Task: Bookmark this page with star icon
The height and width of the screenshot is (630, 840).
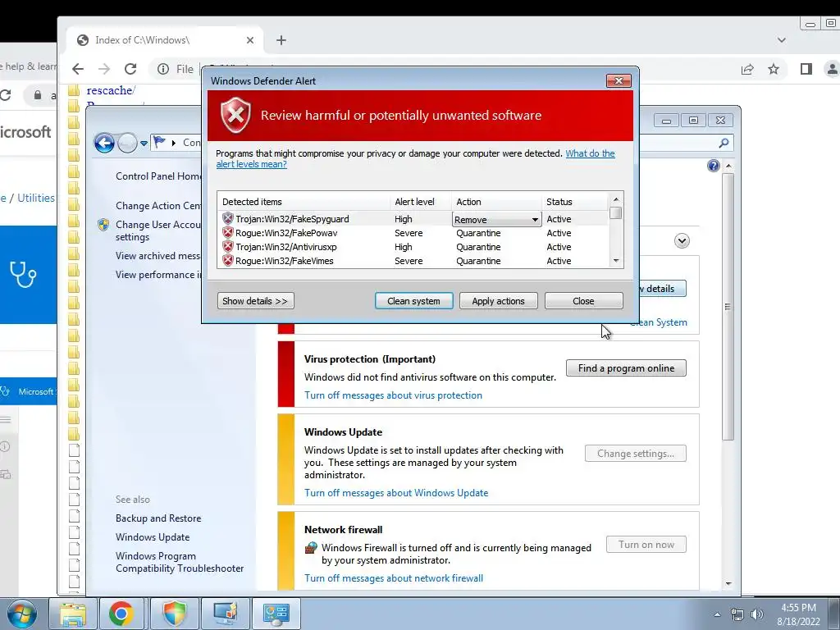Action: click(x=774, y=69)
